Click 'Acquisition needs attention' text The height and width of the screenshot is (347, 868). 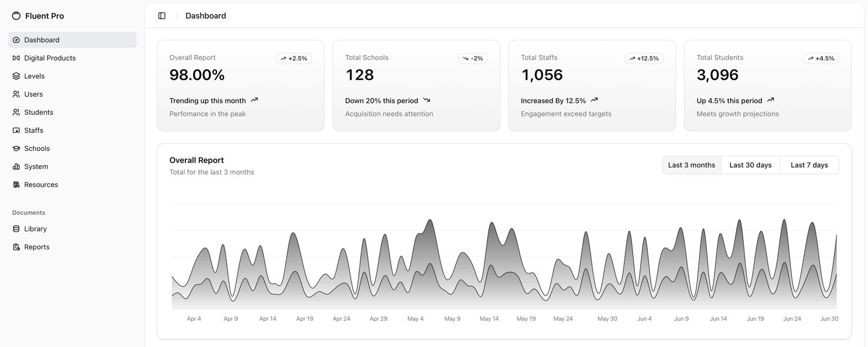pos(389,114)
